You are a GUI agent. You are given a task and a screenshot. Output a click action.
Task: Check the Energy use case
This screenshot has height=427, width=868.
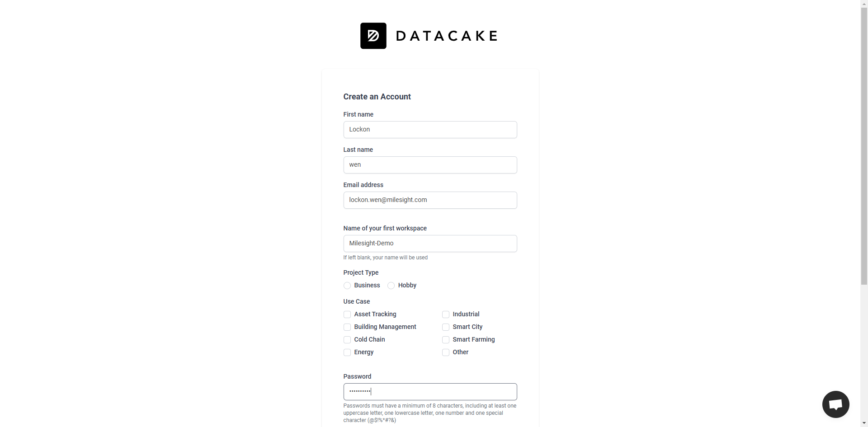pyautogui.click(x=347, y=352)
